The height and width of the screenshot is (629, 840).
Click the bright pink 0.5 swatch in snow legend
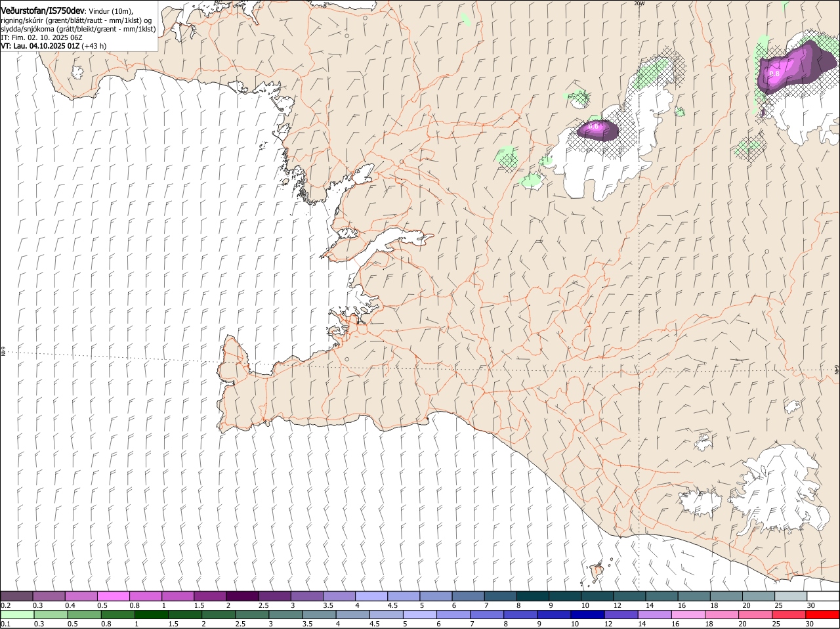113,596
